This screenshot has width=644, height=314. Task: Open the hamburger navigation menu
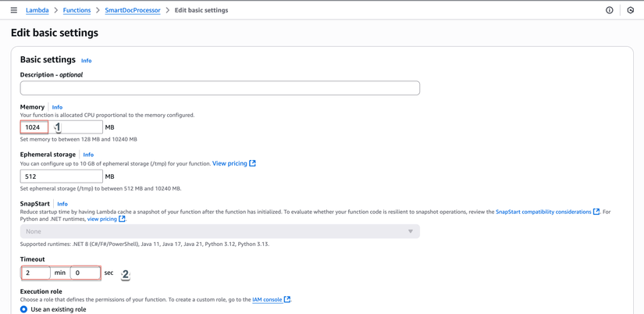click(13, 10)
